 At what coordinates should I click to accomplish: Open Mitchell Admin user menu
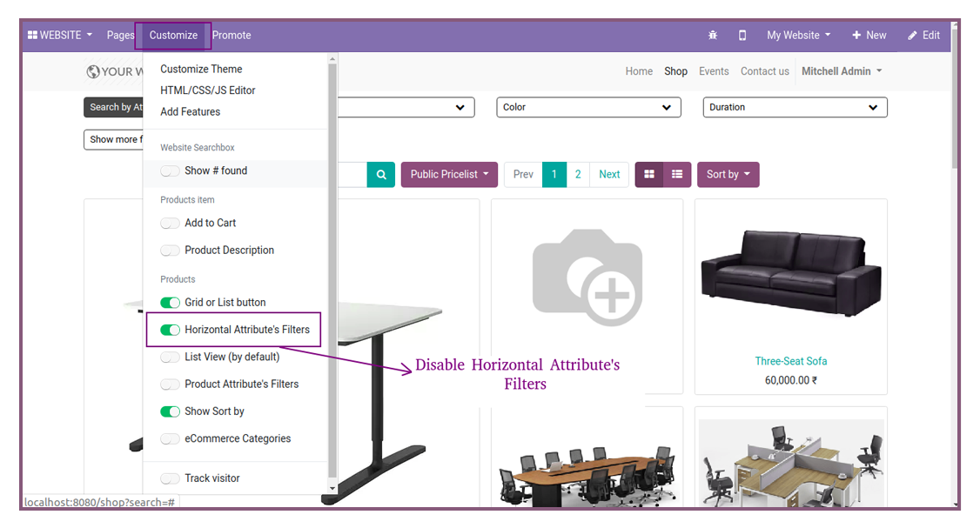click(x=842, y=71)
